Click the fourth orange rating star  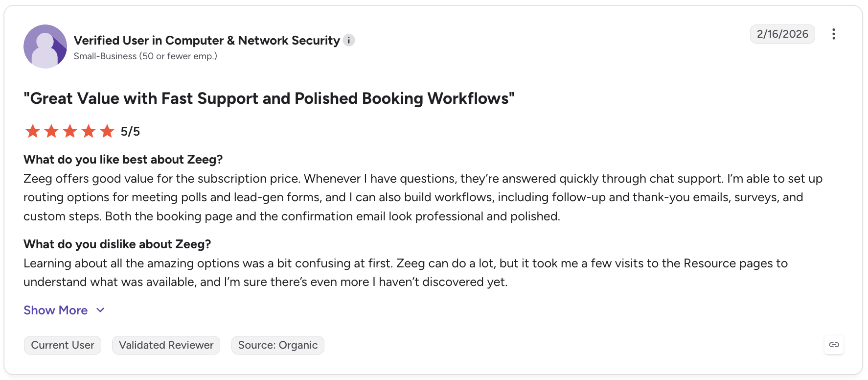(x=89, y=131)
